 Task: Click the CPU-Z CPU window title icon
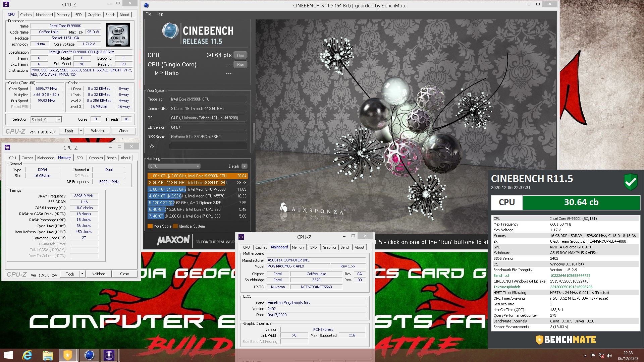(x=6, y=4)
